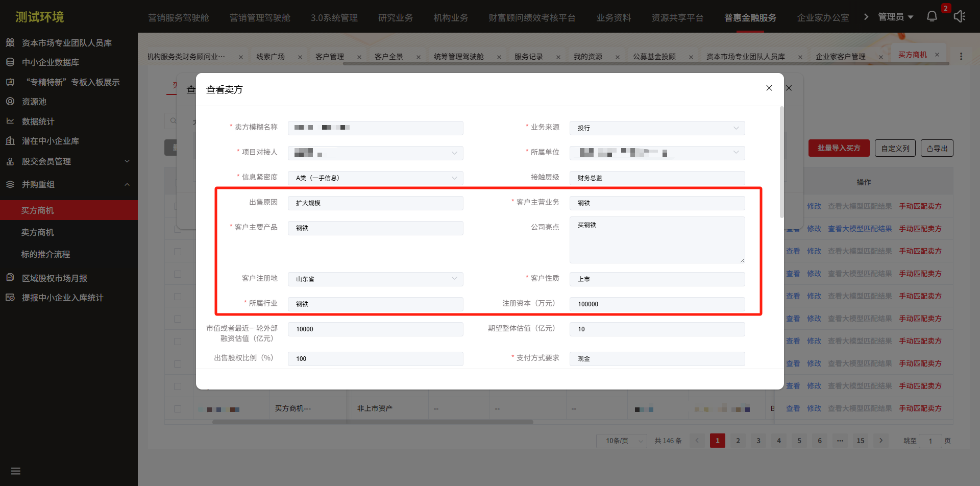
Task: Close the 买方商机 tab with its x
Action: click(x=937, y=55)
